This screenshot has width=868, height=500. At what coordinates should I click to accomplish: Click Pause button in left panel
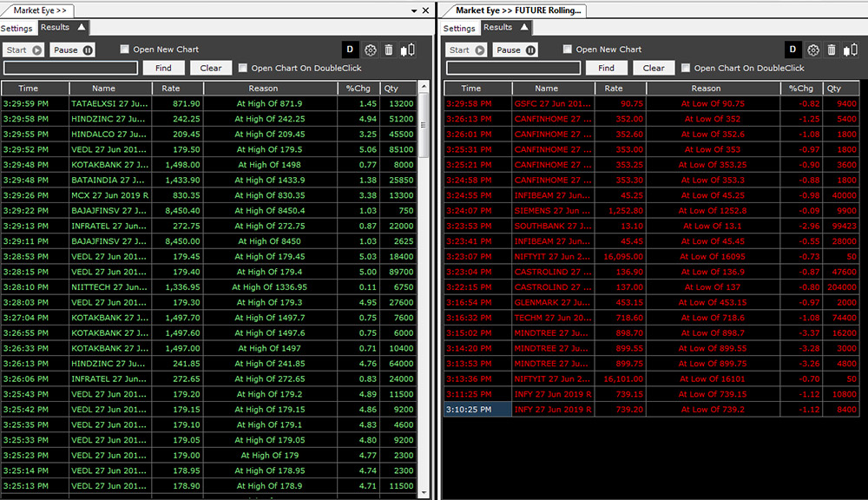(x=73, y=49)
